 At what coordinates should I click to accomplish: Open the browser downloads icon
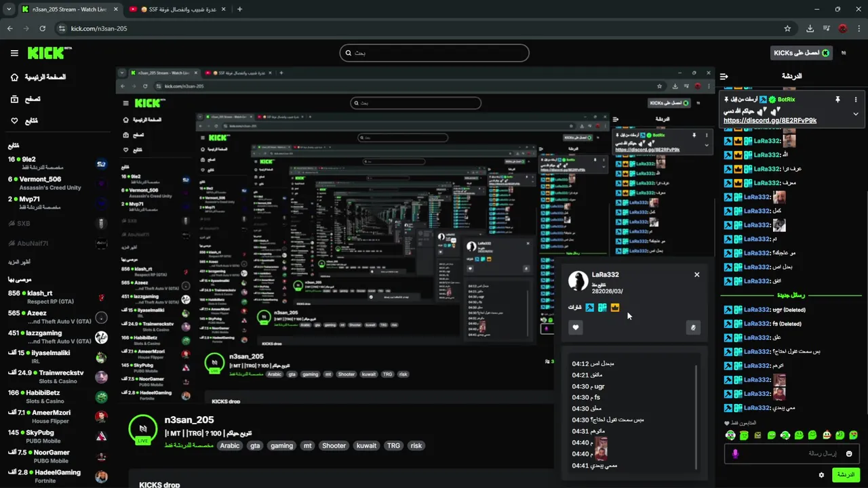[810, 28]
